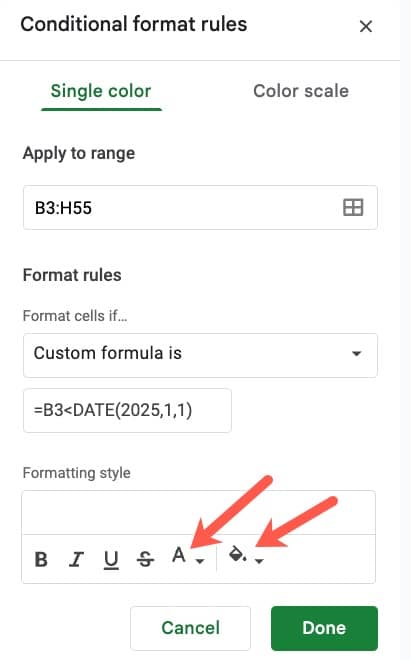411x660 pixels.
Task: Toggle italic formatting style
Action: tap(76, 559)
